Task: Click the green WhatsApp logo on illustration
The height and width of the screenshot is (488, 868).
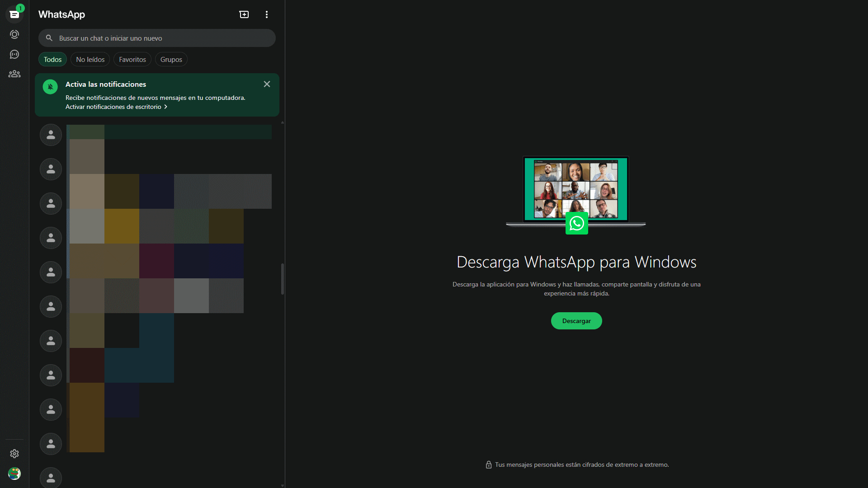Action: (x=577, y=223)
